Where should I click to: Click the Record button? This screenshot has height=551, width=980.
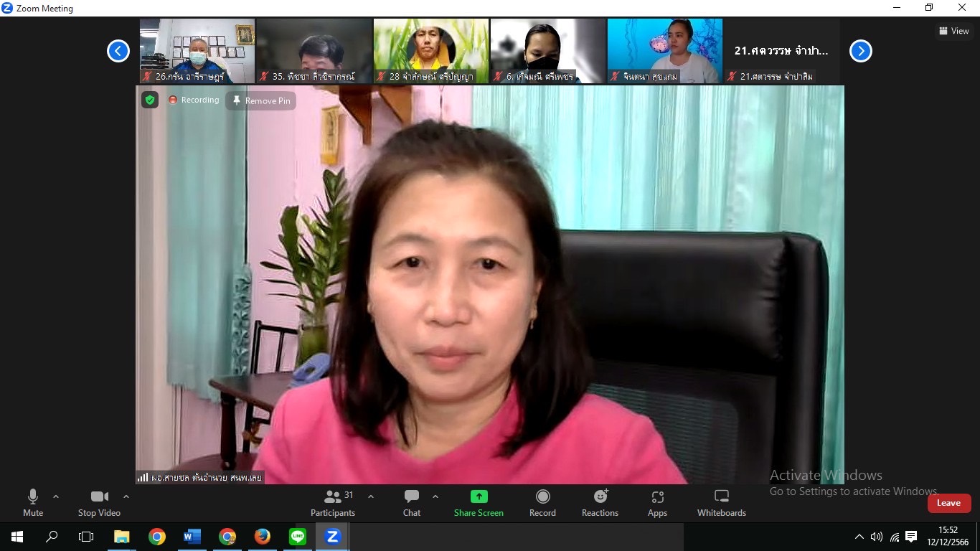[542, 502]
